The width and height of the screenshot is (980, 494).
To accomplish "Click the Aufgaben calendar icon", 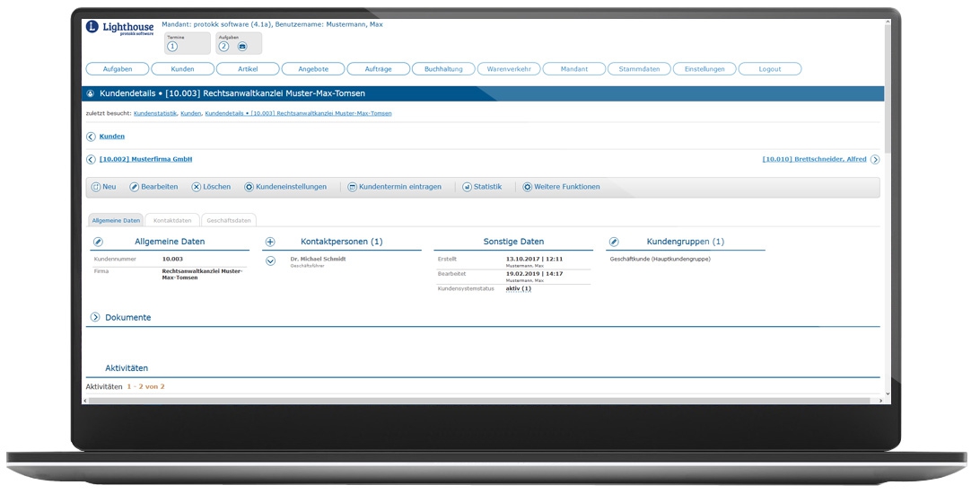I will pyautogui.click(x=242, y=47).
